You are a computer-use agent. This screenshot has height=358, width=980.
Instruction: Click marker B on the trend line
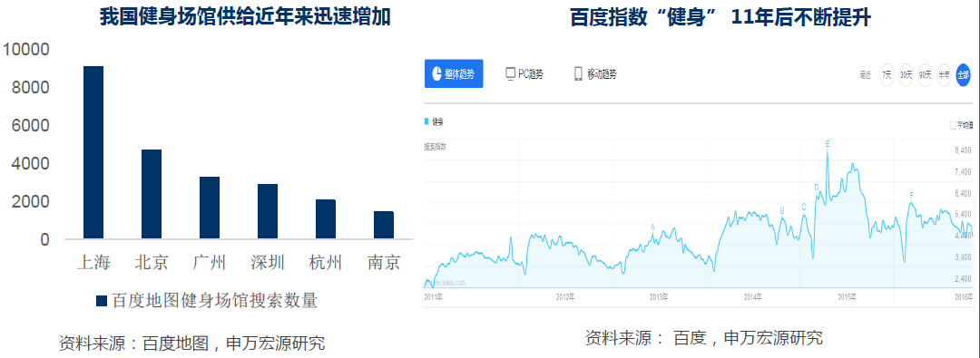point(782,210)
